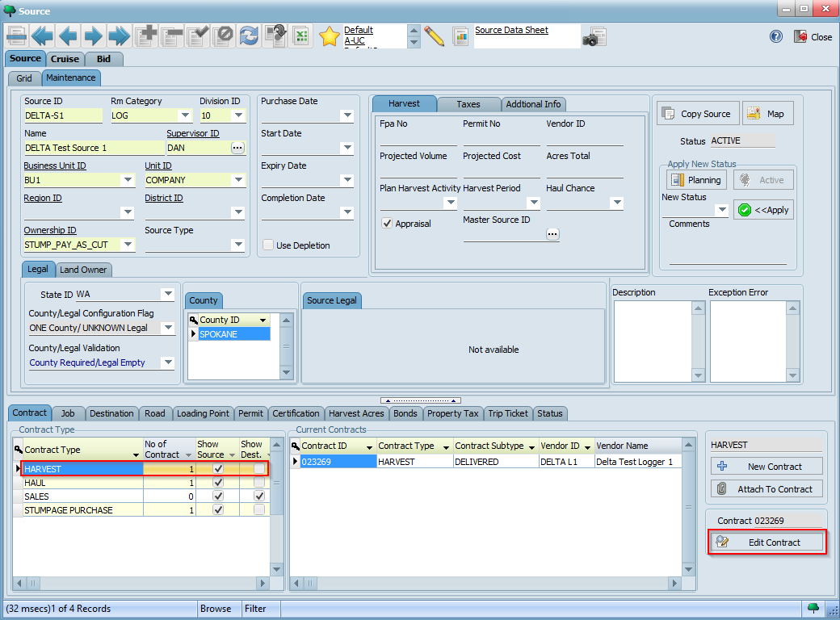
Task: Open the Haul Chance dropdown
Action: (617, 203)
